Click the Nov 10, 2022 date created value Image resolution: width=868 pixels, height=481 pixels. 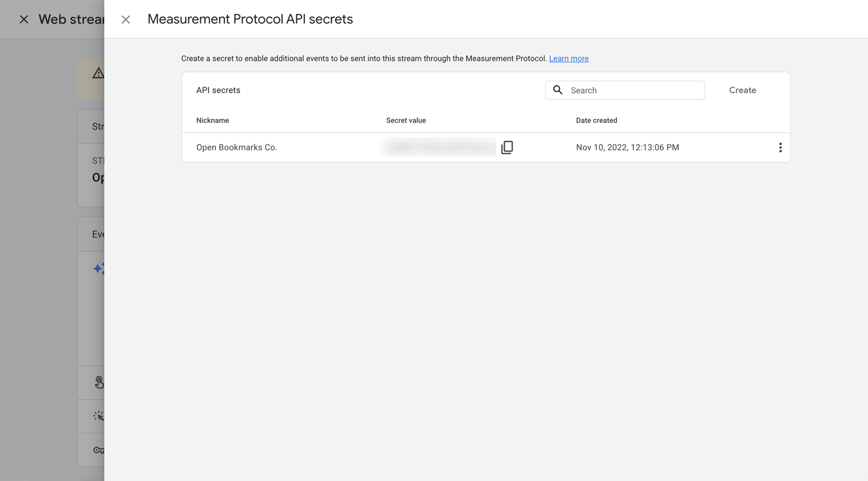point(627,147)
